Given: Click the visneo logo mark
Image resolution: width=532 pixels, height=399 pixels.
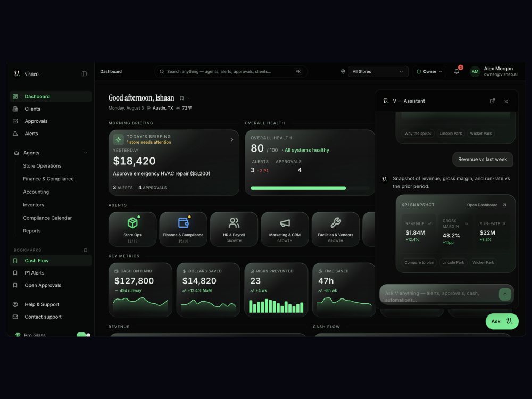Looking at the screenshot, I should coord(17,73).
